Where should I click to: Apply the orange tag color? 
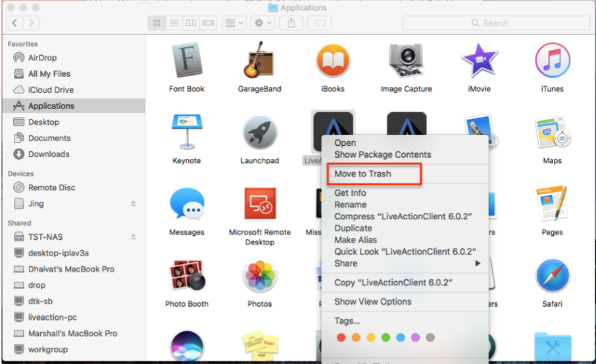(356, 338)
